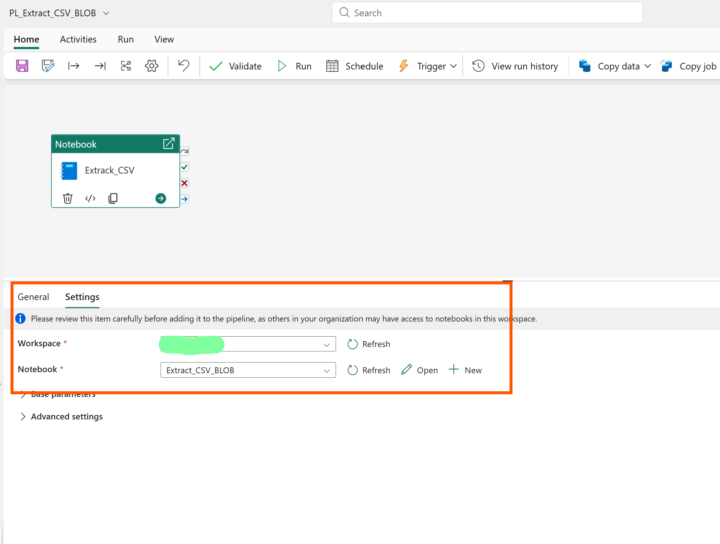Select the Settings tab
The height and width of the screenshot is (544, 720).
[x=82, y=297]
